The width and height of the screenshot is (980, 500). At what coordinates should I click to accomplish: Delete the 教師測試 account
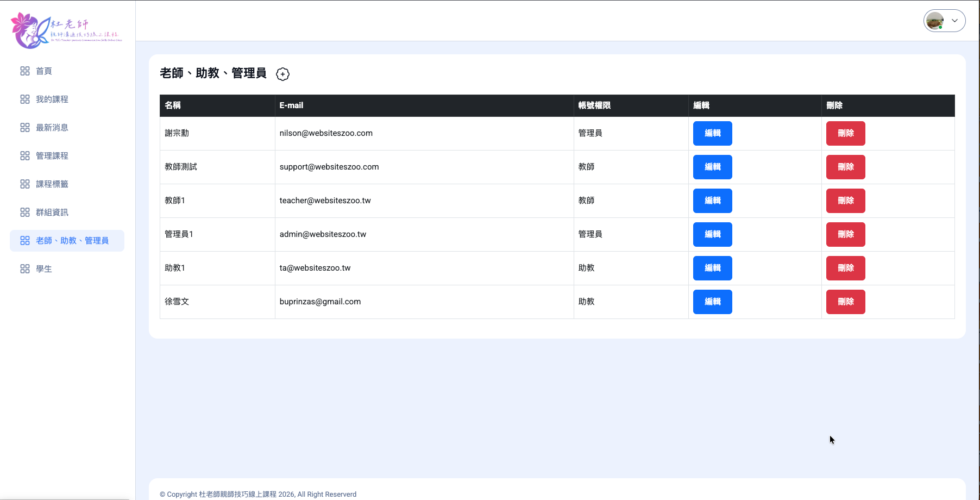[x=845, y=167]
